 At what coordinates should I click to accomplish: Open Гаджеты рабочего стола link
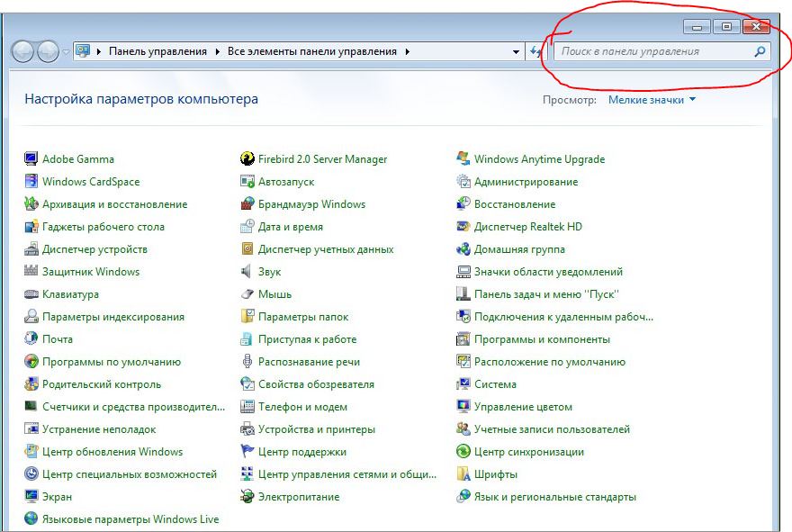[103, 227]
